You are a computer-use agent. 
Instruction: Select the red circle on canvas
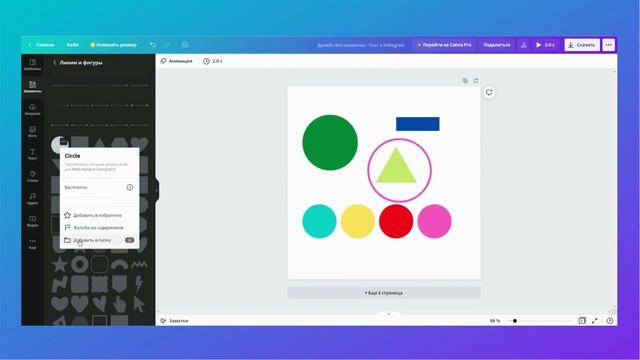396,221
